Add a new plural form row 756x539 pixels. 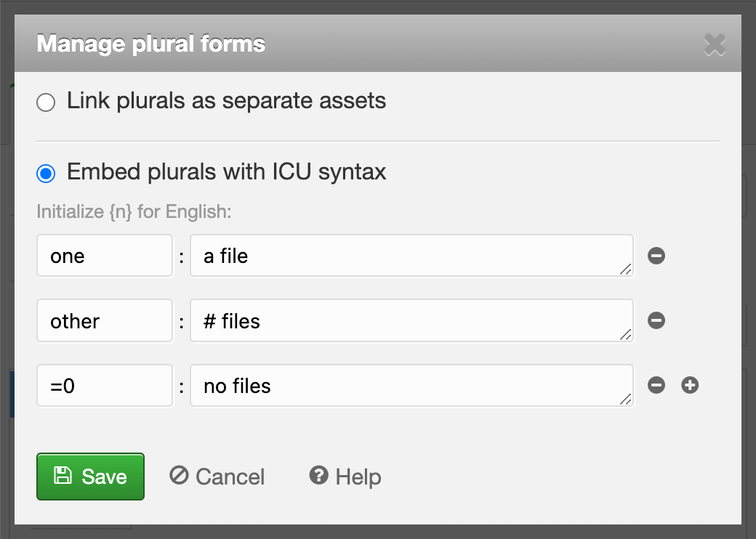pos(690,386)
